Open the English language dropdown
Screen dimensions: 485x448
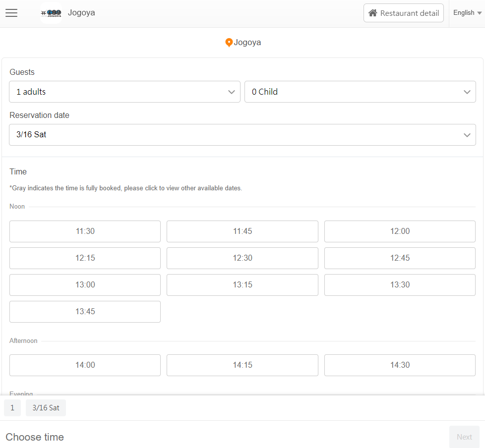467,13
